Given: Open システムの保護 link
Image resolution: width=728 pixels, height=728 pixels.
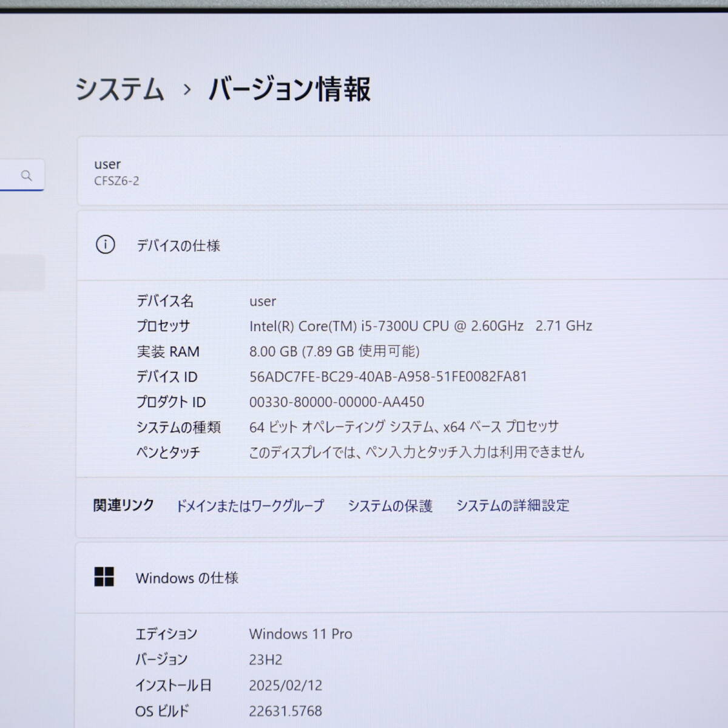Looking at the screenshot, I should click(x=390, y=505).
